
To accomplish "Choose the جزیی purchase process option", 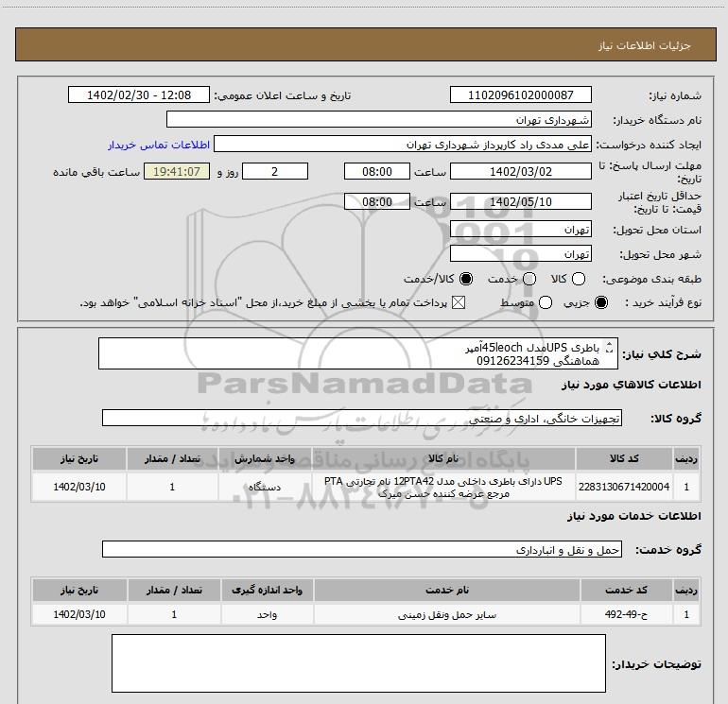I will (601, 302).
